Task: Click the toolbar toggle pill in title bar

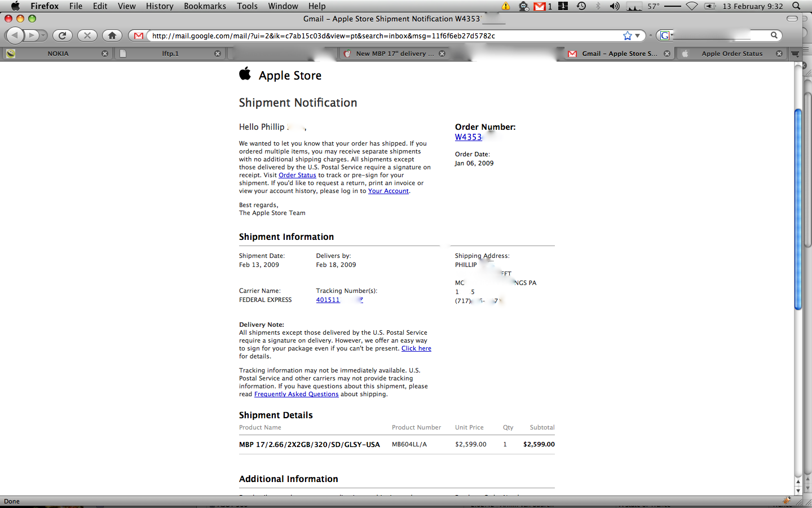Action: pyautogui.click(x=792, y=19)
